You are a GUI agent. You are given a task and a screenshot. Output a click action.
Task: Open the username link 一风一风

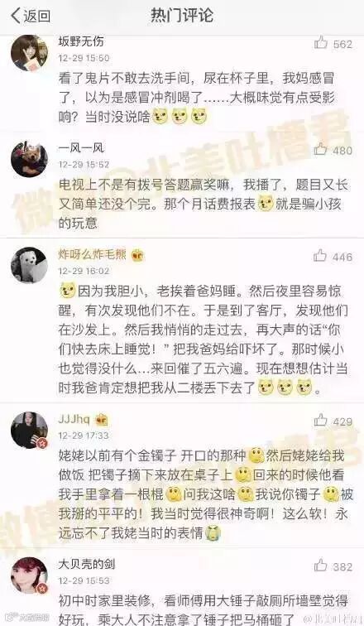pyautogui.click(x=81, y=147)
